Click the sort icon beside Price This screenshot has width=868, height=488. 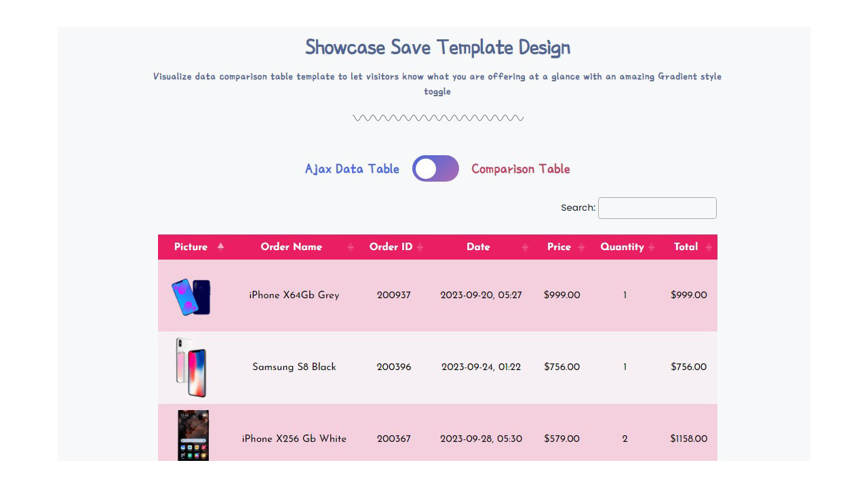tap(581, 247)
